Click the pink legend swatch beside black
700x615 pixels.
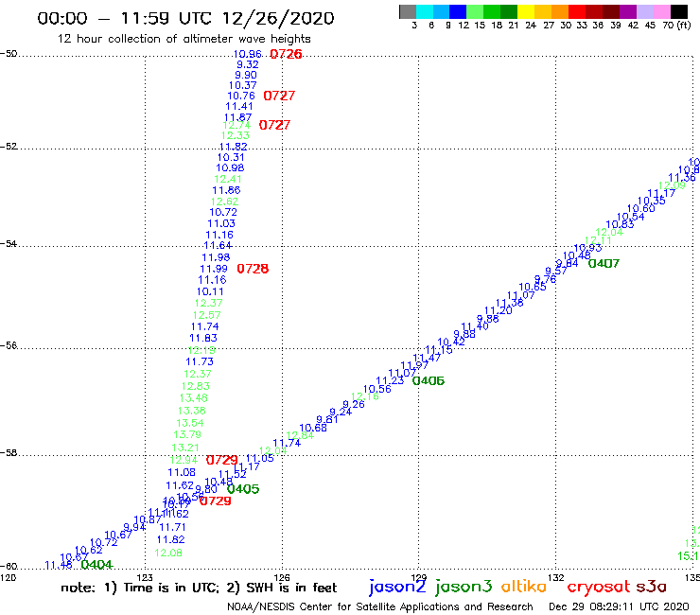point(662,11)
